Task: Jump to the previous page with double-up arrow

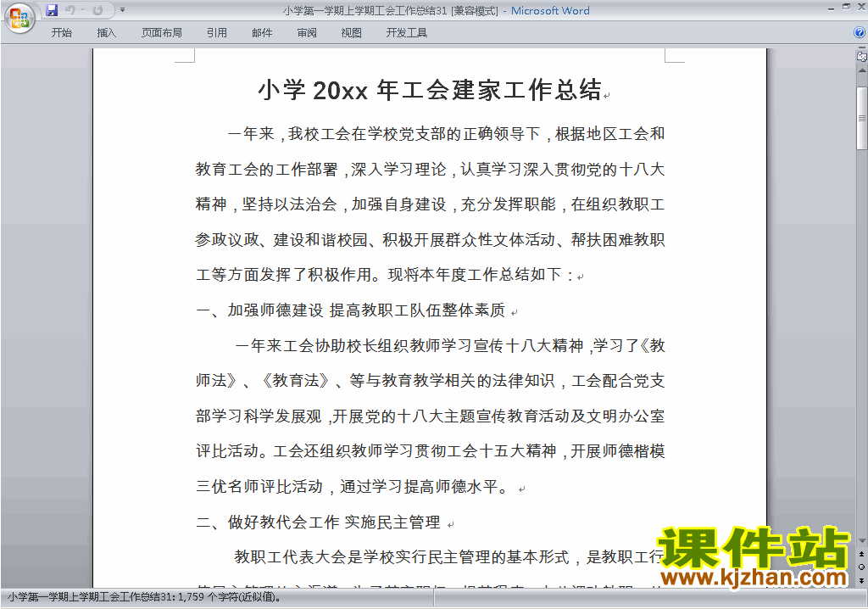Action: click(x=861, y=554)
